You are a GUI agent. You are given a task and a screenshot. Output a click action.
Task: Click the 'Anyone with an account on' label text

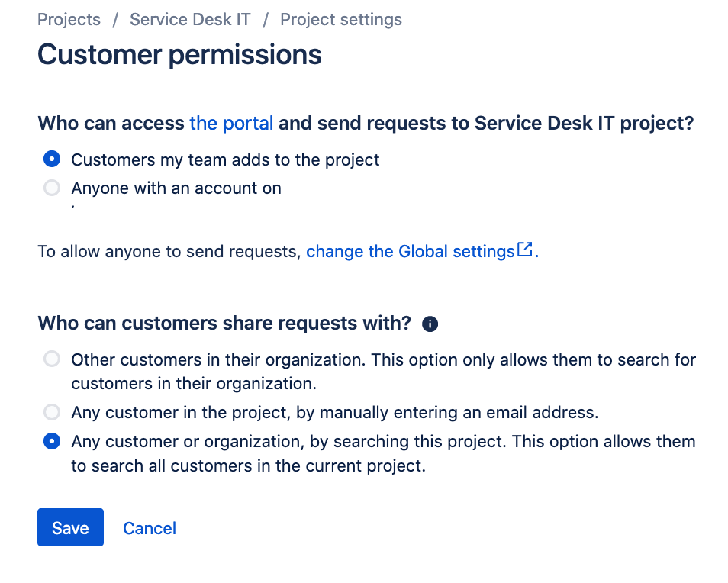coord(176,188)
